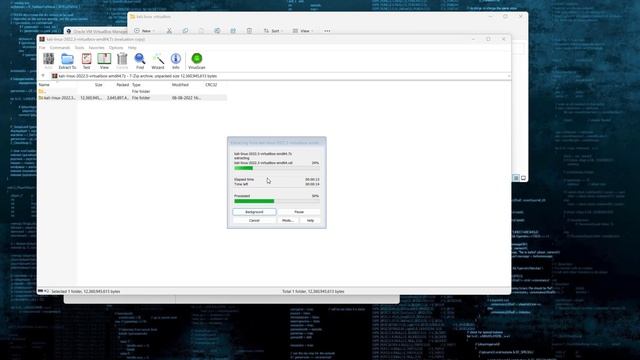Viewport: 640px width, 360px height.
Task: Pause the extraction
Action: [299, 212]
